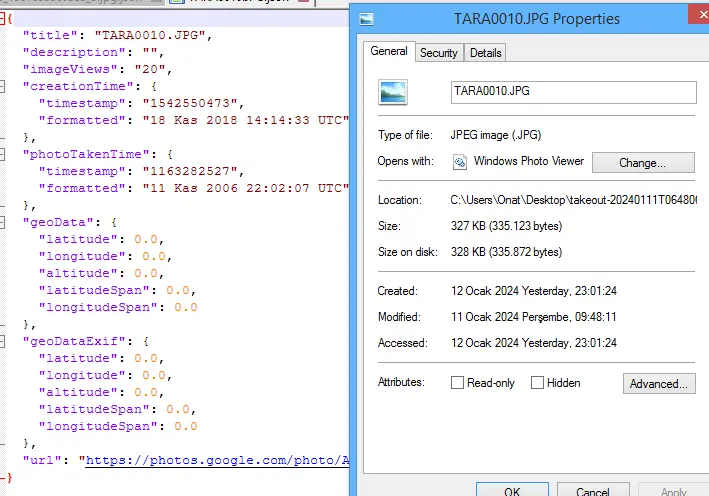Collapse the root JSON brace fold marker
This screenshot has height=496, width=709.
[2, 18]
